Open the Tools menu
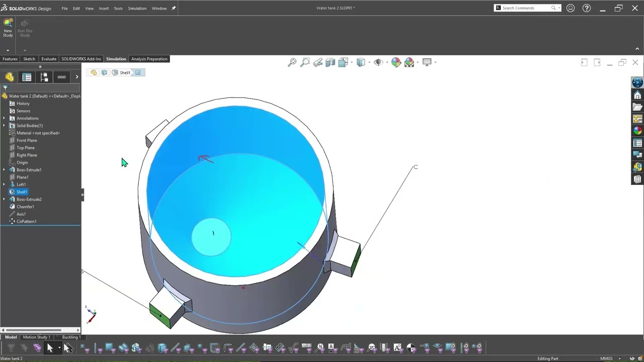Viewport: 644px width, 362px height. point(118,9)
